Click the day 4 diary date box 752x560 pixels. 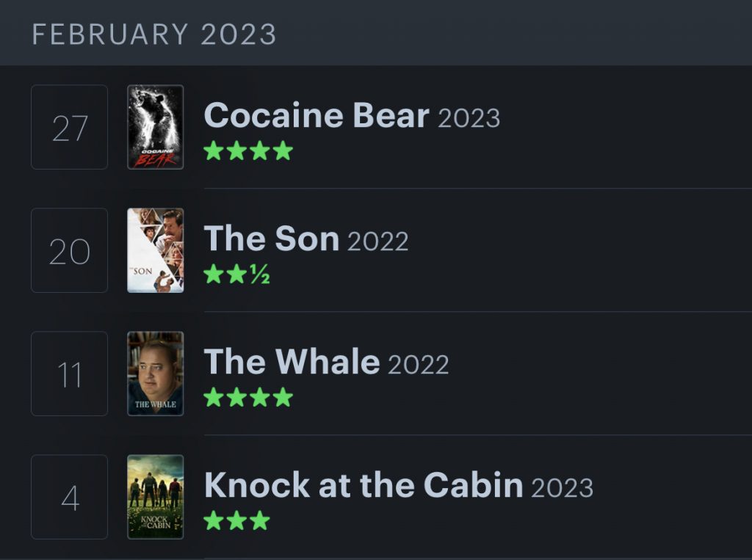pyautogui.click(x=70, y=497)
